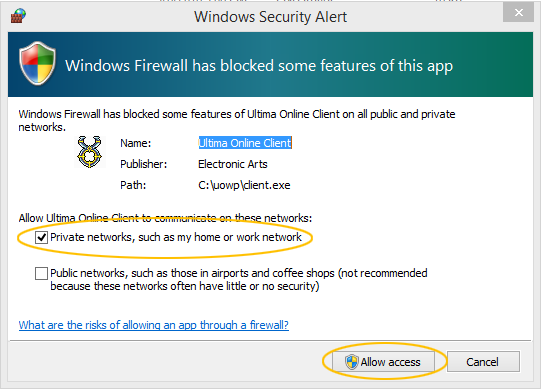Click the Electronic Arts publisher value
This screenshot has height=390, width=542.
(233, 164)
